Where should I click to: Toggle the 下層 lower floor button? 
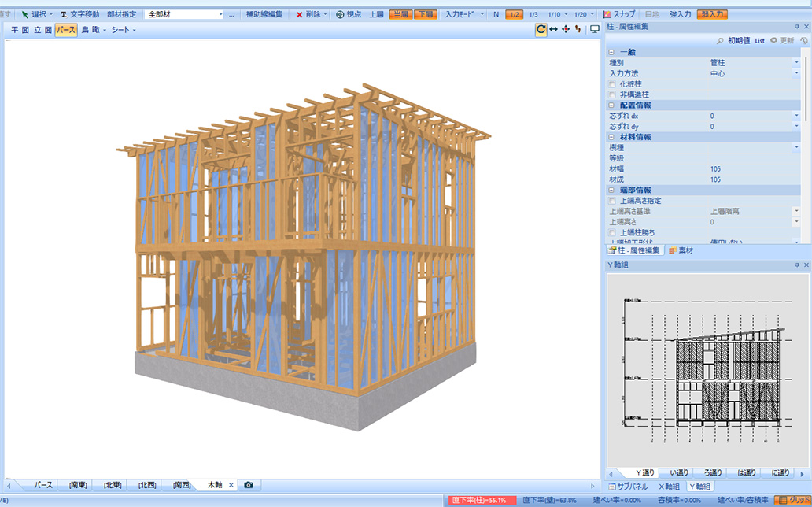[x=426, y=14]
